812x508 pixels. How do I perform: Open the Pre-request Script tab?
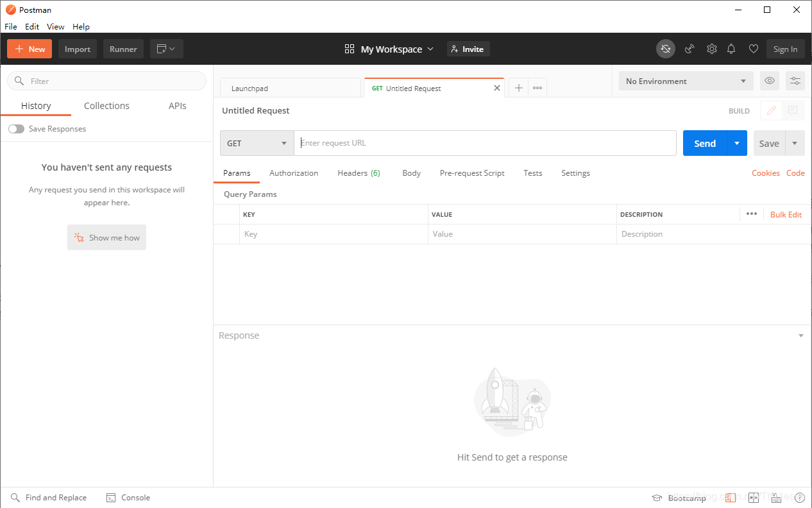[472, 173]
